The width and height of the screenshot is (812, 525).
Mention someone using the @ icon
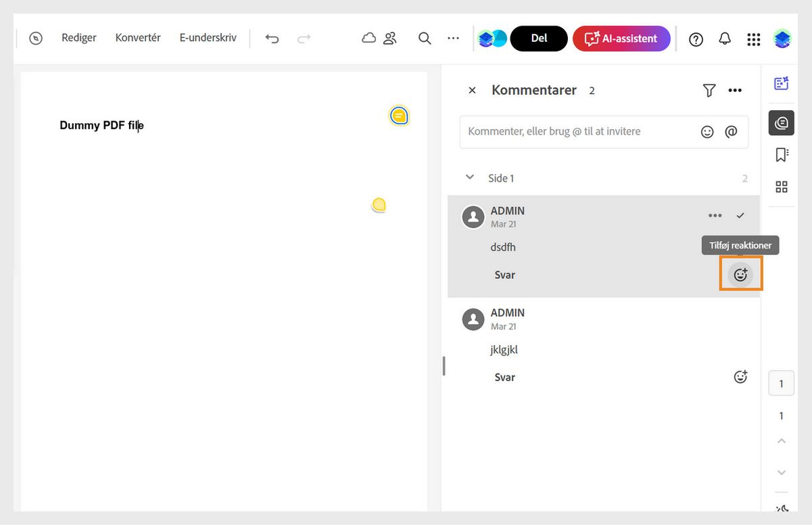pyautogui.click(x=731, y=131)
